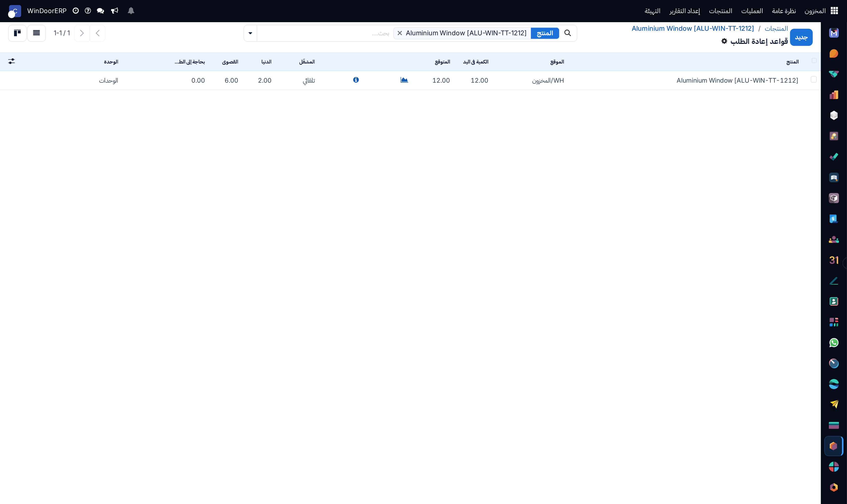Open the Invoicing dollar document app
Image resolution: width=847 pixels, height=504 pixels.
(834, 219)
